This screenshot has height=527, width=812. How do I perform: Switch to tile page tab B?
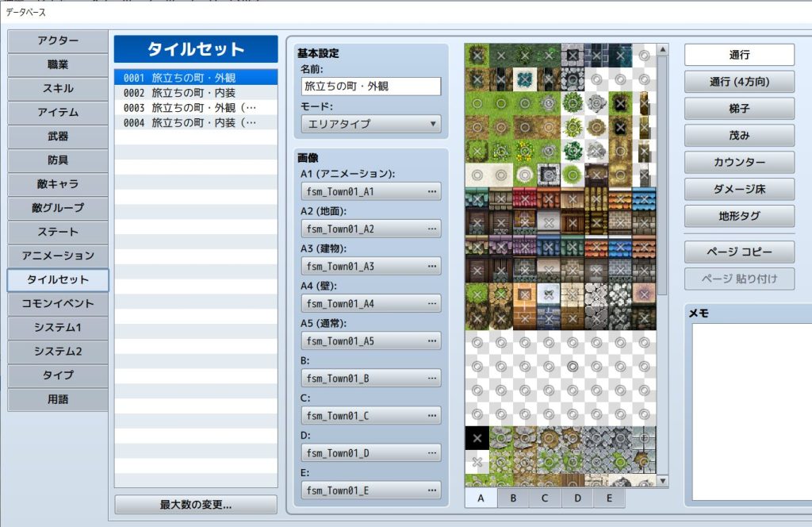point(513,498)
